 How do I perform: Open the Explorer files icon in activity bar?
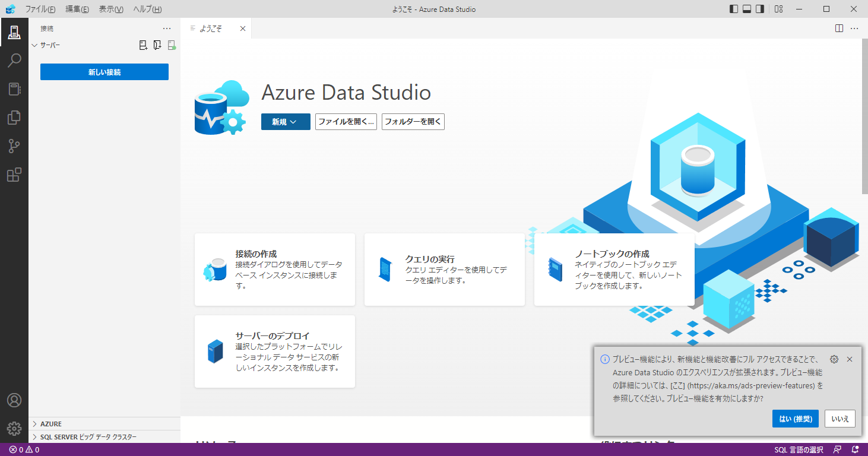[14, 118]
